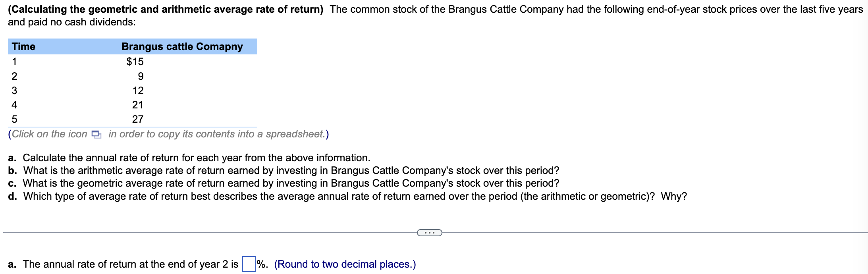Select the value 27 for year 5
The image size is (868, 274).
138,119
